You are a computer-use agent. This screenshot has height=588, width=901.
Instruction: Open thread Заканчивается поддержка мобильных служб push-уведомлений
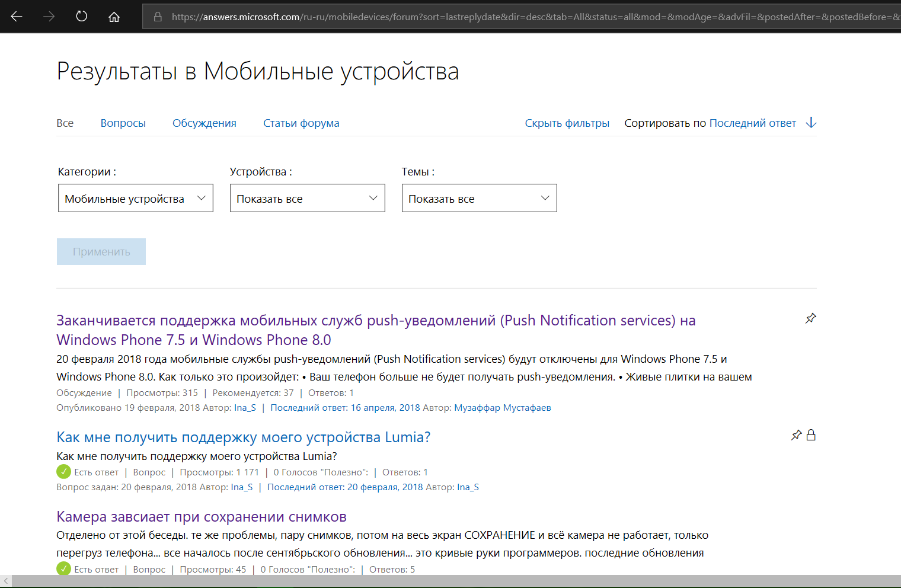click(376, 330)
